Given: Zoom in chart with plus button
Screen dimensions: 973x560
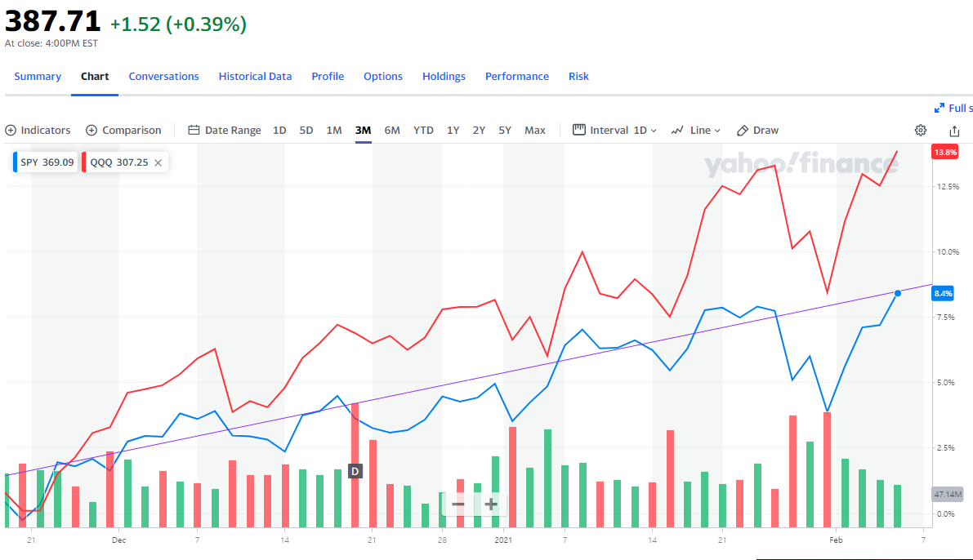Looking at the screenshot, I should pos(491,504).
